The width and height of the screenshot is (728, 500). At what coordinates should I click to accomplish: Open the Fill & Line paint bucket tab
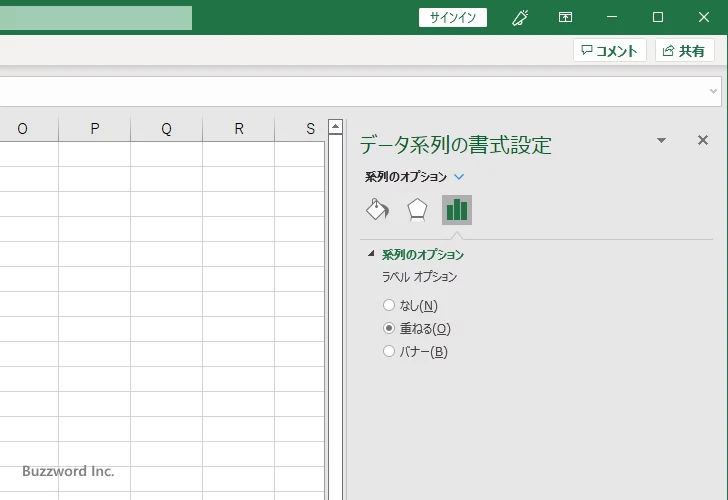point(377,210)
